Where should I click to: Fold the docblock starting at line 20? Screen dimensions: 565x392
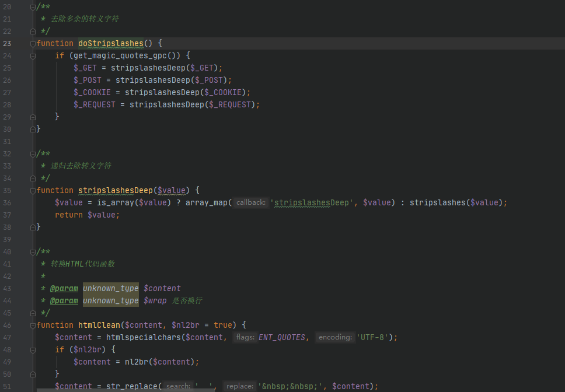pos(33,7)
